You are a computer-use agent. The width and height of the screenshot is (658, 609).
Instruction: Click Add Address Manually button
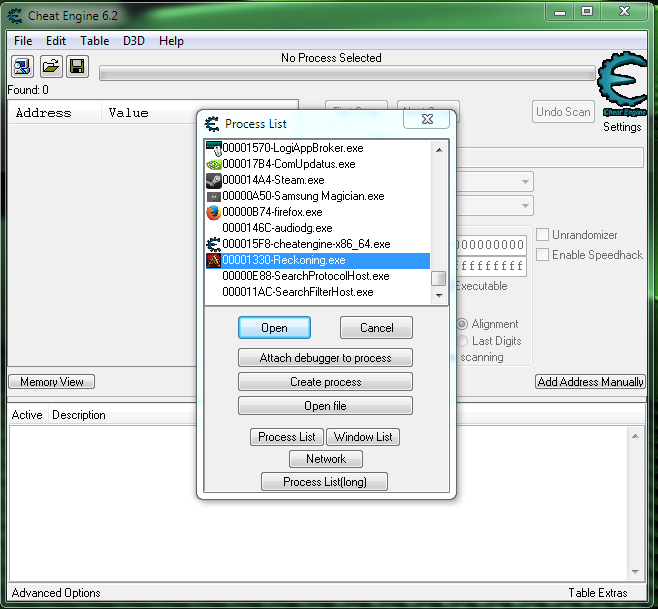pyautogui.click(x=590, y=382)
